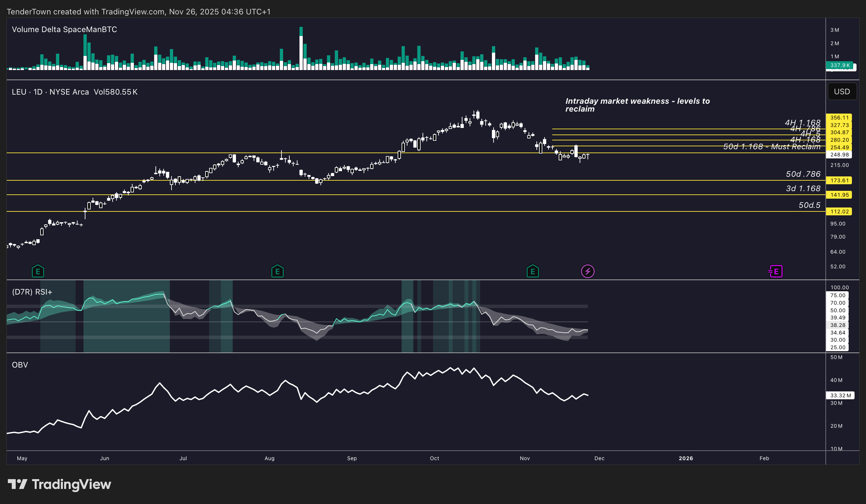
Task: Click the OBV indicator label
Action: tap(20, 365)
